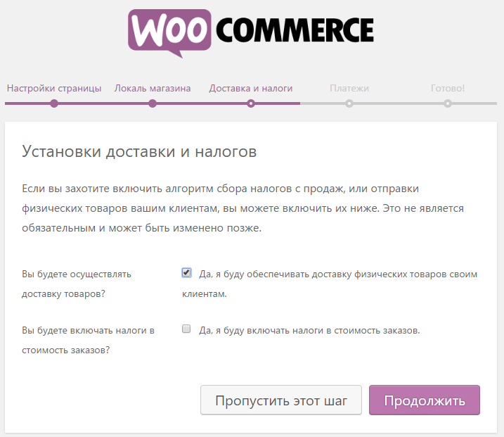Viewport: 504px width, 437px height.
Task: Click question 'Вы будете включать налоги'
Action: tap(89, 340)
